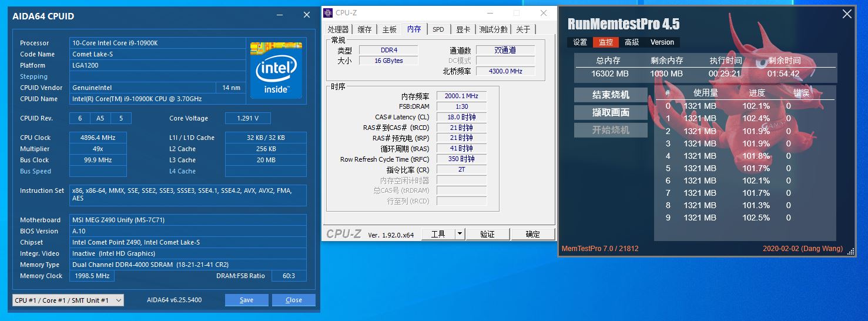This screenshot has height=321, width=868.
Task: Open the 高级 tab in RunMemtestPro
Action: [x=632, y=42]
